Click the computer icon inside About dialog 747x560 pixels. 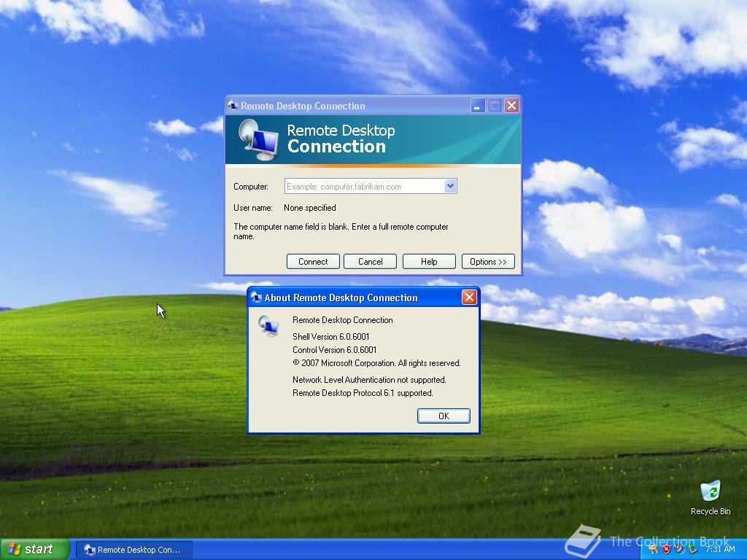coord(268,326)
